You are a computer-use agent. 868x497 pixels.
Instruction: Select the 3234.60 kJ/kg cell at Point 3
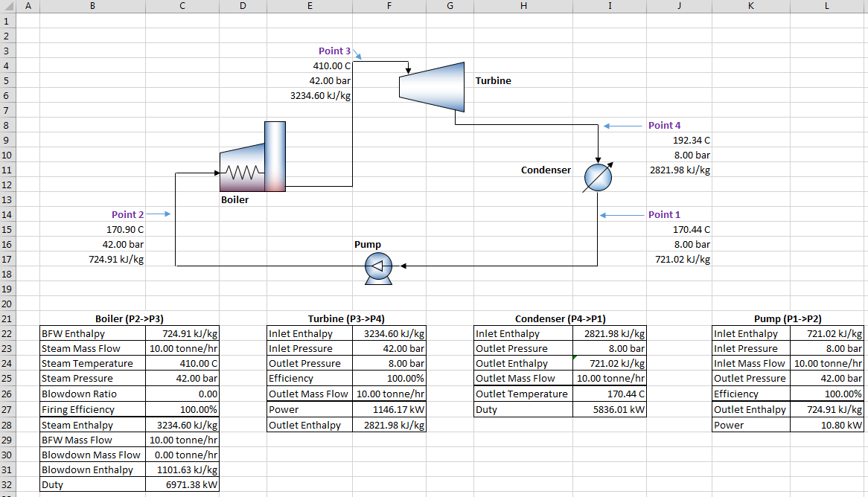point(310,96)
